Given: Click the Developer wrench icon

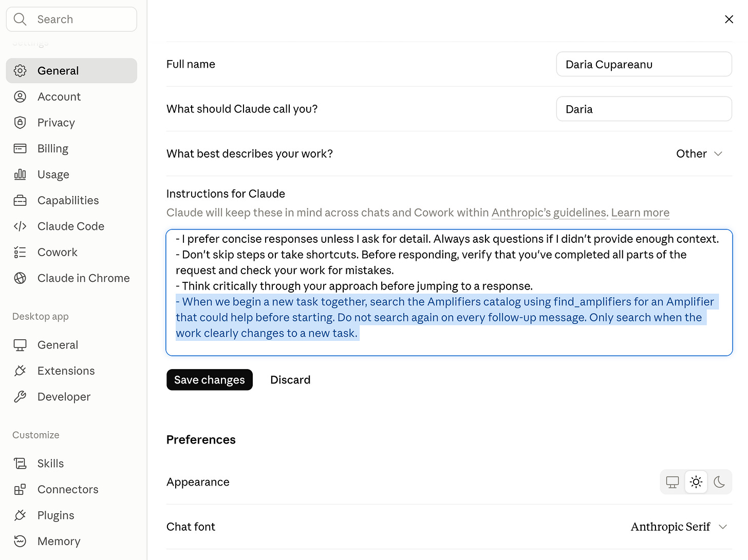Looking at the screenshot, I should (20, 397).
